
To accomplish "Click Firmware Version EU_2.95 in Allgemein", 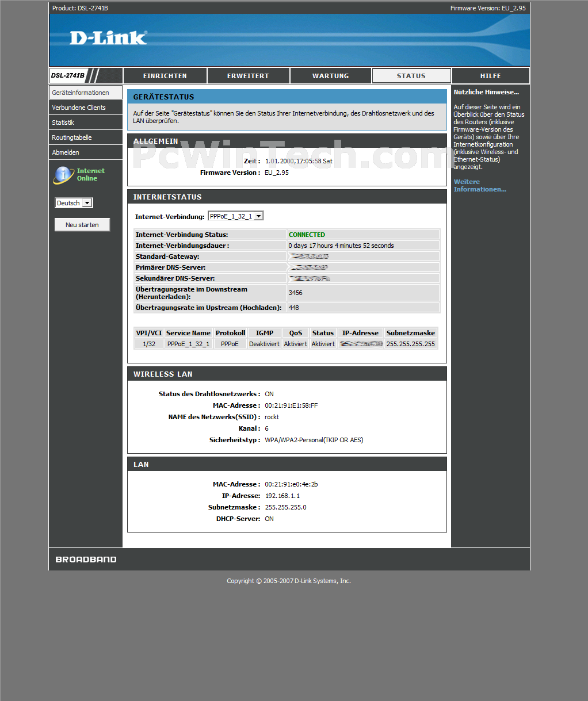I will pyautogui.click(x=277, y=173).
